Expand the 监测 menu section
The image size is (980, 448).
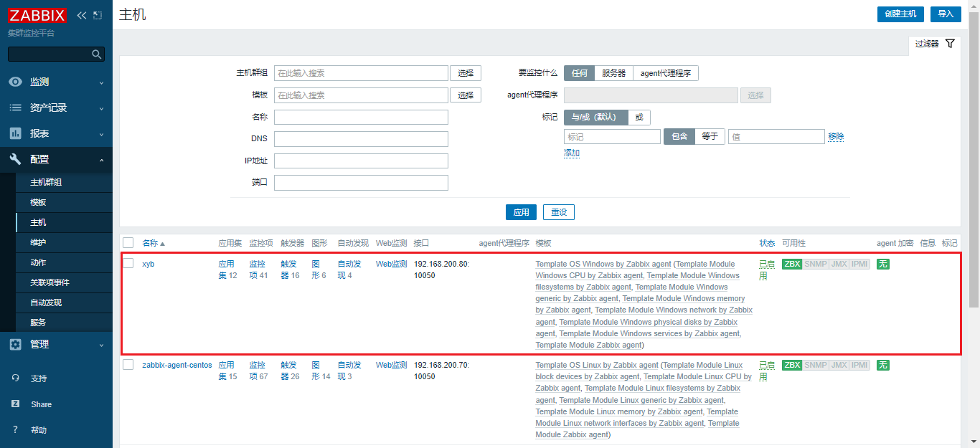[x=101, y=82]
